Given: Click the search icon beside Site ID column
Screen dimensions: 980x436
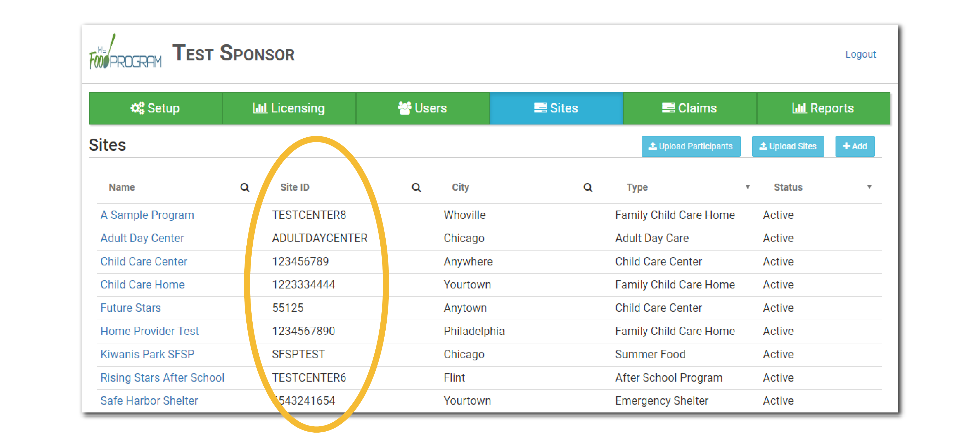Looking at the screenshot, I should [x=416, y=187].
